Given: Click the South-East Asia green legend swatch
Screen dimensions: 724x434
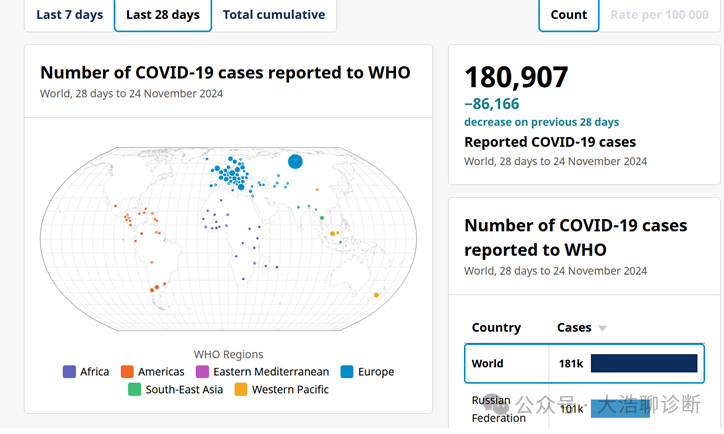Looking at the screenshot, I should pos(134,390).
